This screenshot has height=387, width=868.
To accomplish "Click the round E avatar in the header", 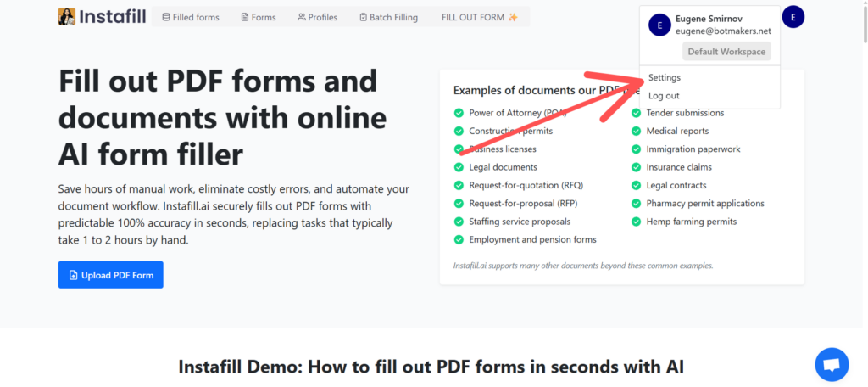I will pos(793,17).
